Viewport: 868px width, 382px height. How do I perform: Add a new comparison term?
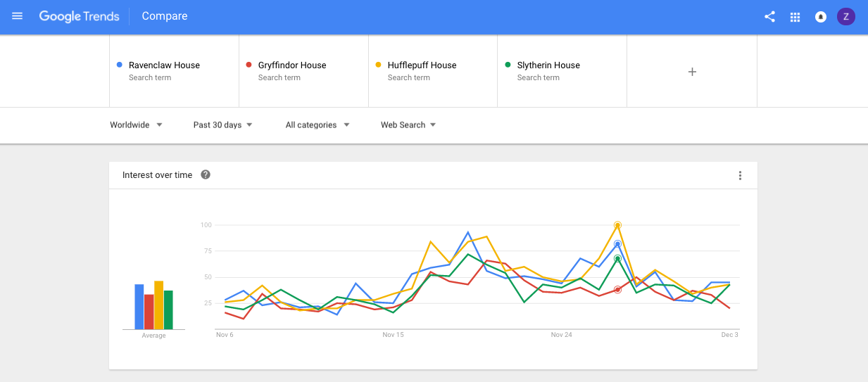coord(692,71)
